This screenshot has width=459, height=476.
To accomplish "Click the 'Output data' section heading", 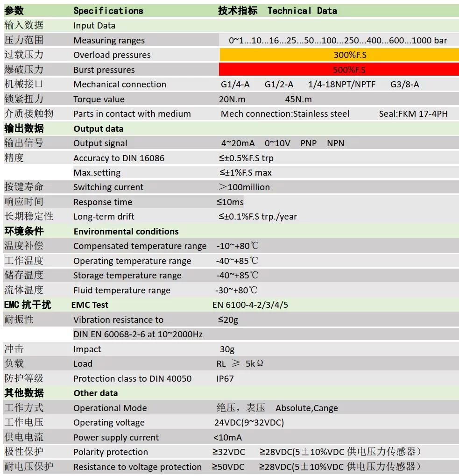I will point(99,129).
